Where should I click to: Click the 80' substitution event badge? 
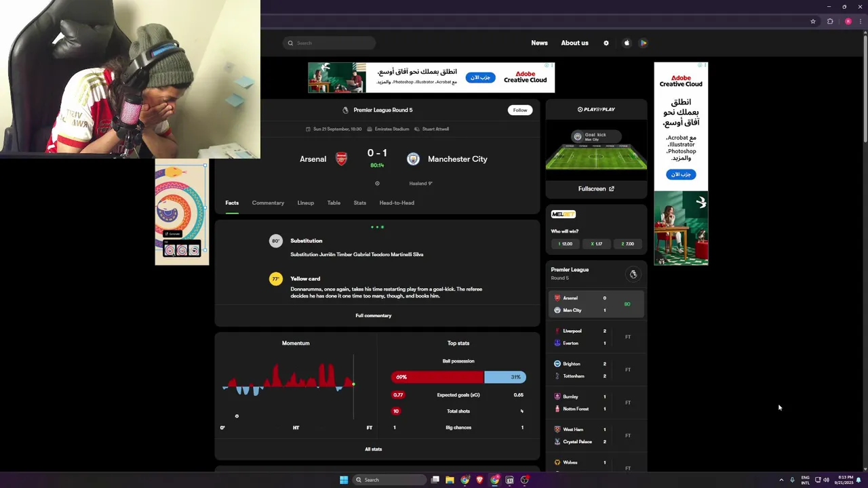(275, 241)
